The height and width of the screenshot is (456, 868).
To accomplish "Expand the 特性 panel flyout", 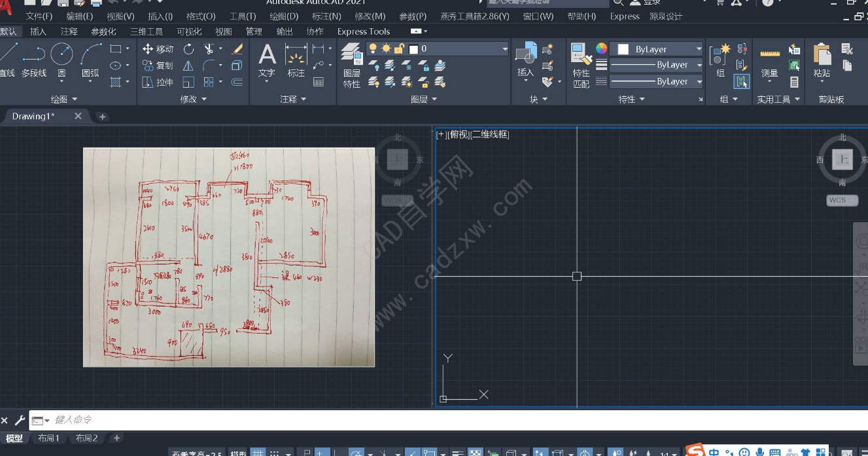I will pyautogui.click(x=632, y=99).
